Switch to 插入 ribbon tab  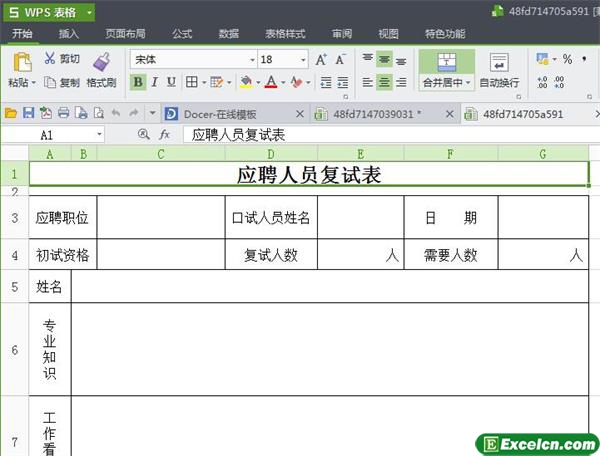point(69,34)
